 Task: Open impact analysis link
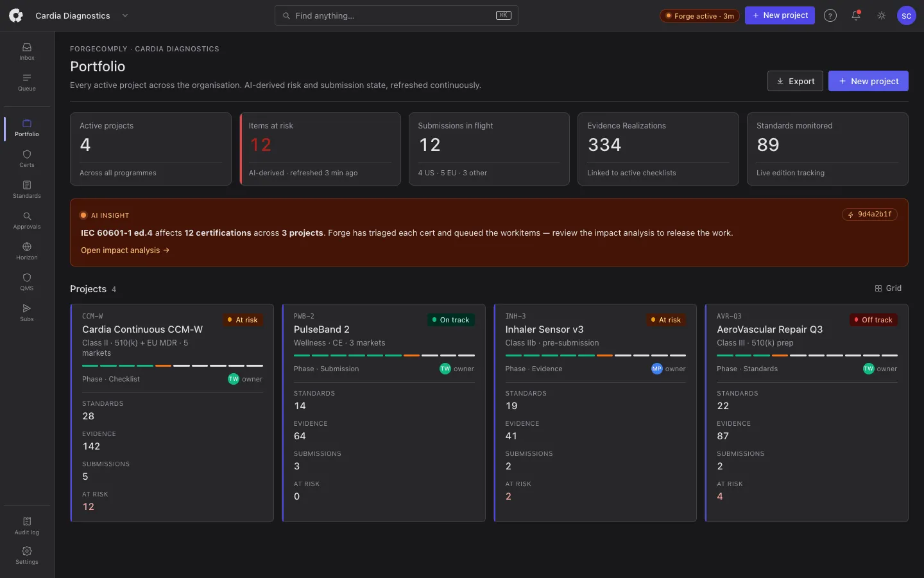(125, 250)
